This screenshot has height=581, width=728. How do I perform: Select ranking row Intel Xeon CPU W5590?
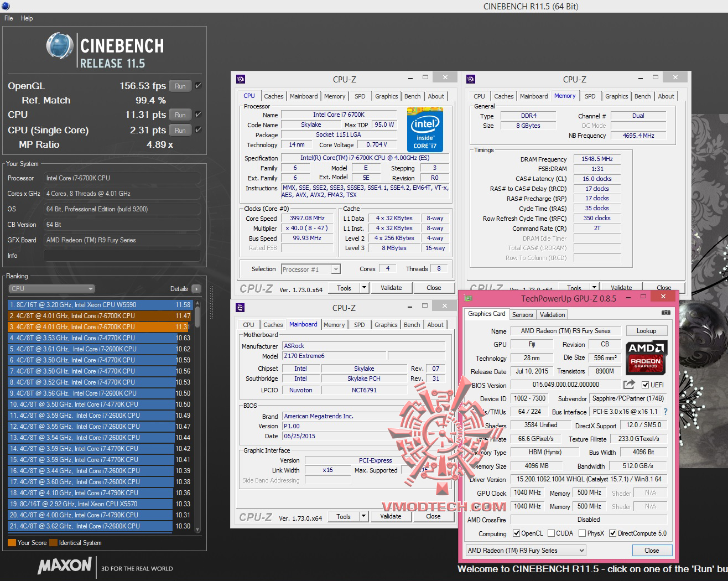coord(100,305)
